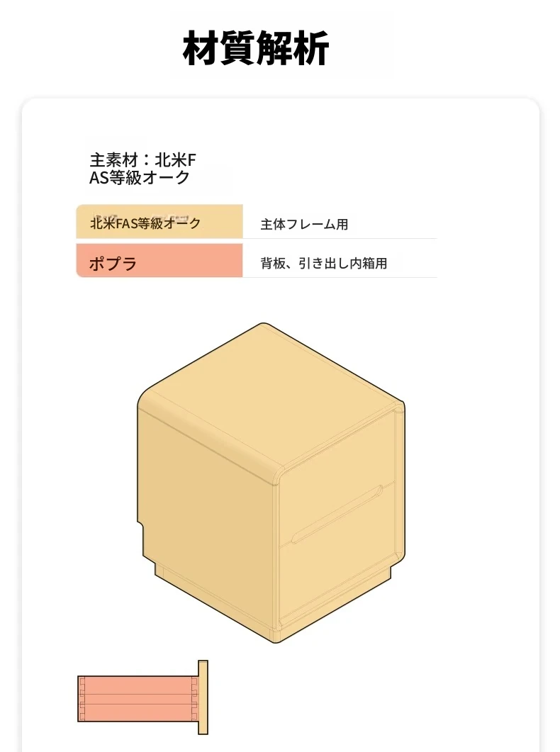Click the oak material table row

pyautogui.click(x=257, y=222)
